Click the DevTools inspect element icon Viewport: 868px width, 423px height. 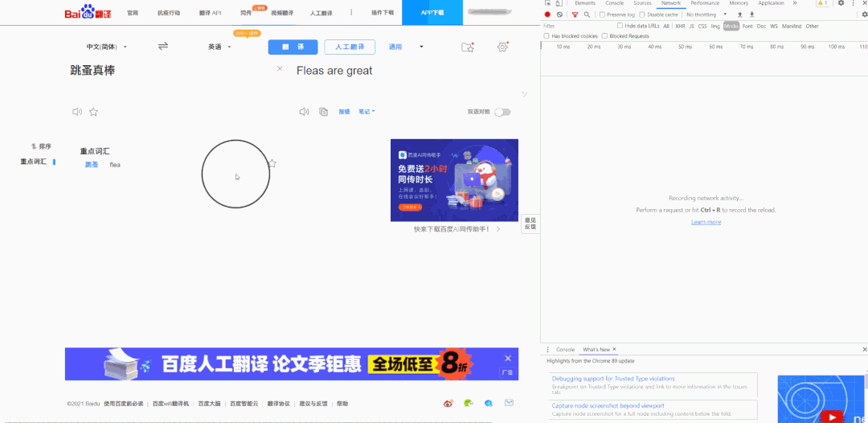547,3
